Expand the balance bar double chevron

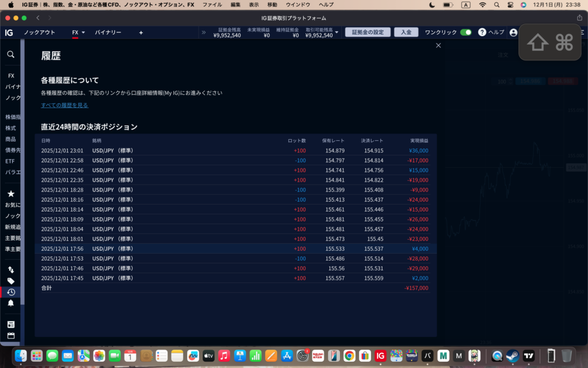click(x=203, y=33)
